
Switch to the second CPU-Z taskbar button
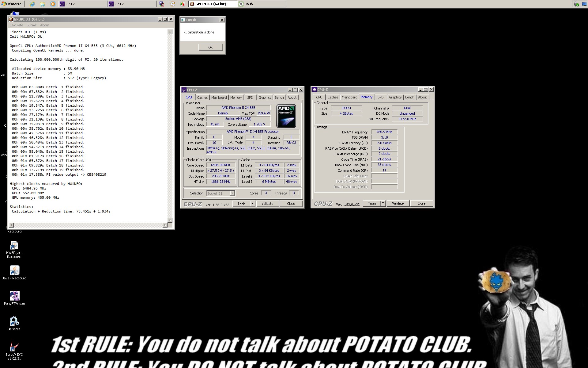[x=132, y=4]
